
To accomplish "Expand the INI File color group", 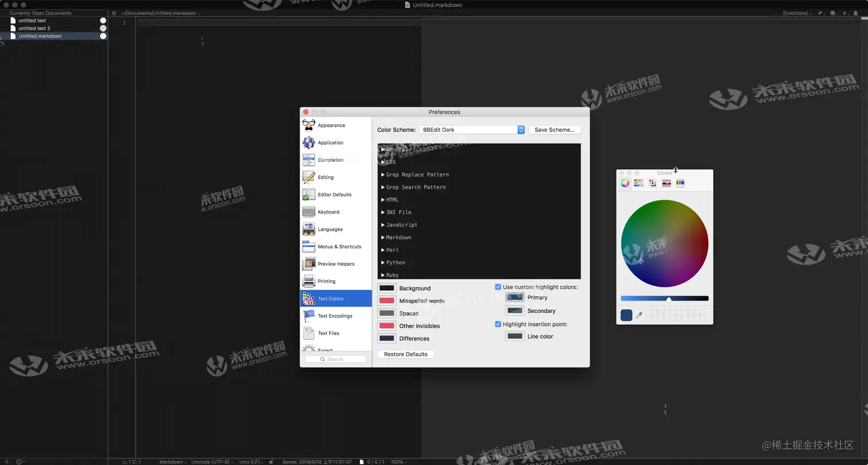I will pyautogui.click(x=383, y=212).
